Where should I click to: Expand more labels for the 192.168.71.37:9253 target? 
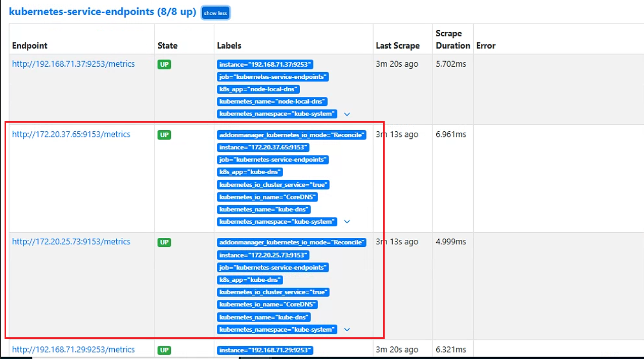point(347,114)
